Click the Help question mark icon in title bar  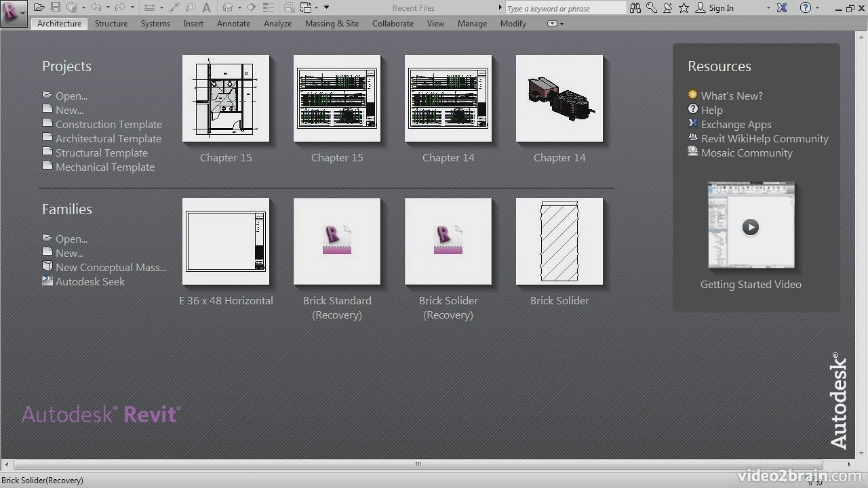tap(806, 8)
